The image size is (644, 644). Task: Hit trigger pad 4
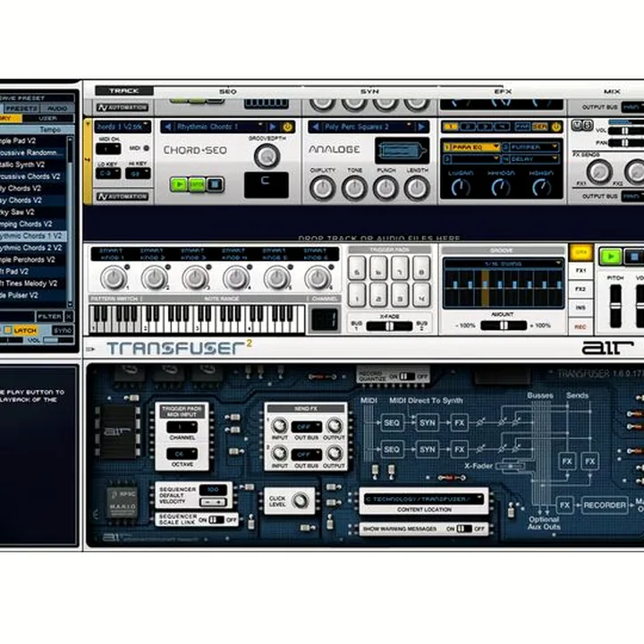coord(421,296)
